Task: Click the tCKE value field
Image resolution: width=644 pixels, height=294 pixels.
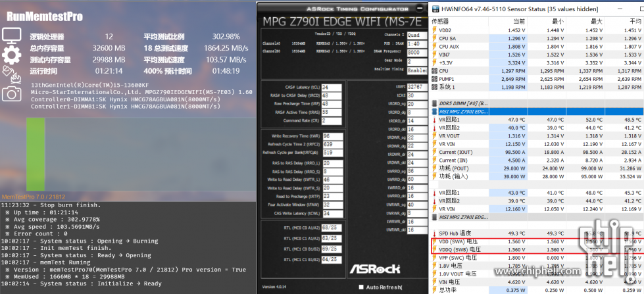Action: (x=417, y=95)
